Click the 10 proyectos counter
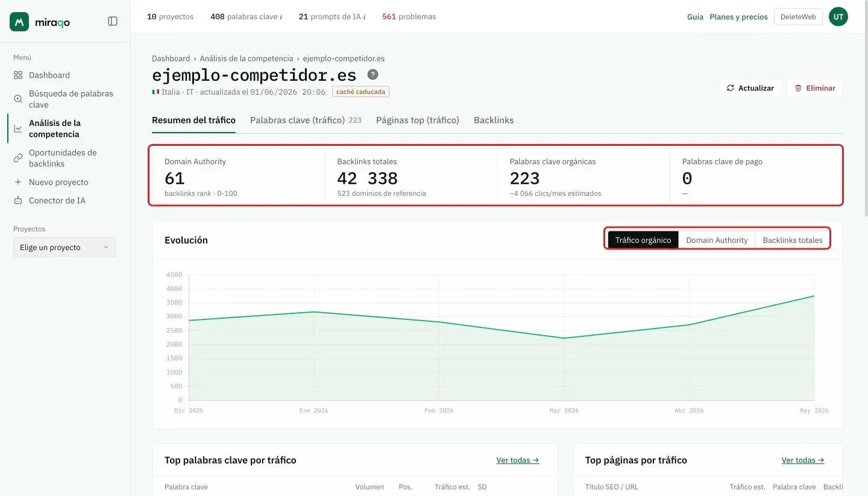This screenshot has width=868, height=496. point(171,17)
